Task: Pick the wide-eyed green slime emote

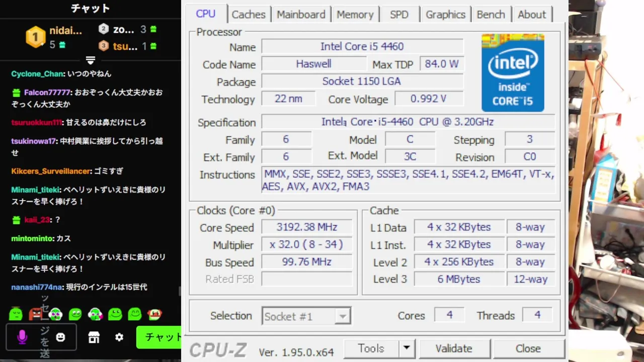Action: (75, 314)
